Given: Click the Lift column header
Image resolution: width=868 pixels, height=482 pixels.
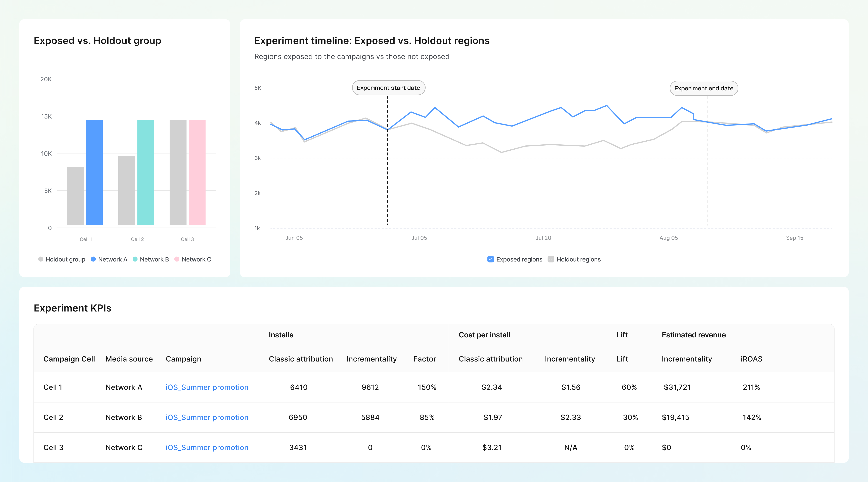Looking at the screenshot, I should pos(622,359).
